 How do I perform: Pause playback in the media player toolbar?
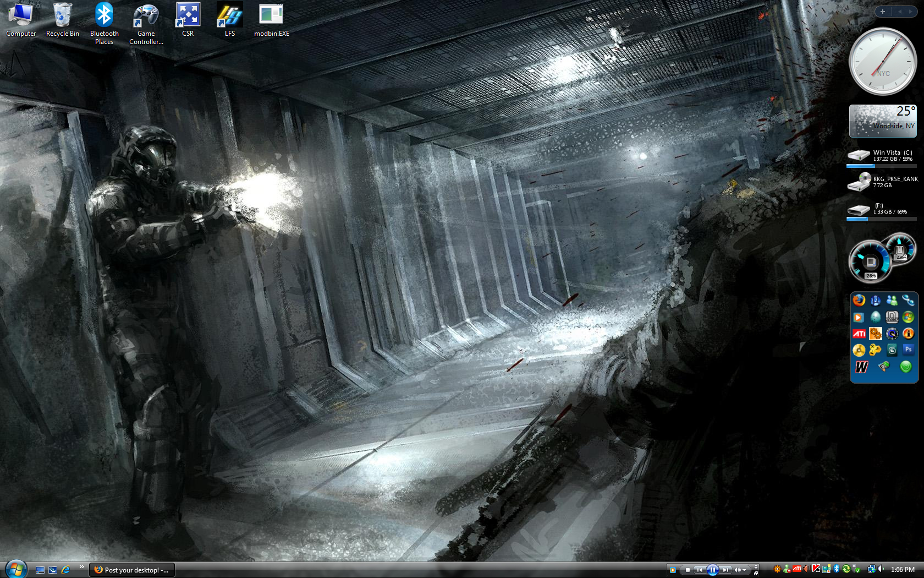713,570
